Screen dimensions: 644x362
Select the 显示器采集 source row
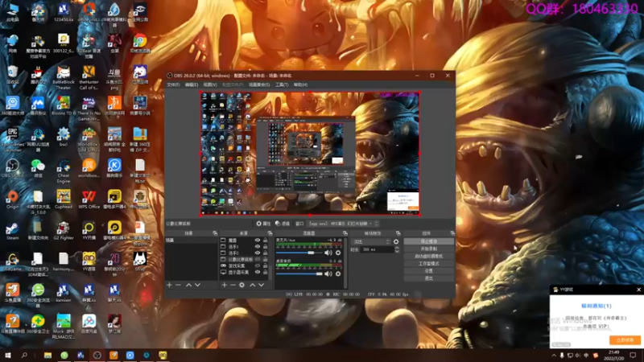(245, 272)
